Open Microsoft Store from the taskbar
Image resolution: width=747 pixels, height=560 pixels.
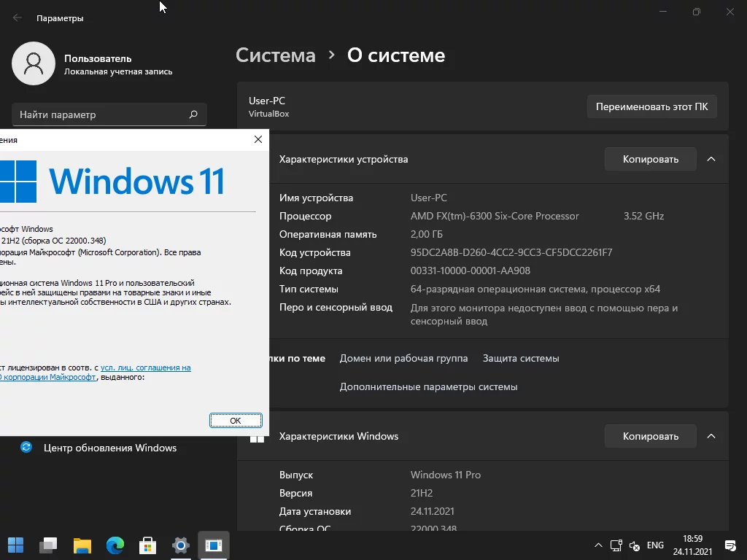pos(148,545)
